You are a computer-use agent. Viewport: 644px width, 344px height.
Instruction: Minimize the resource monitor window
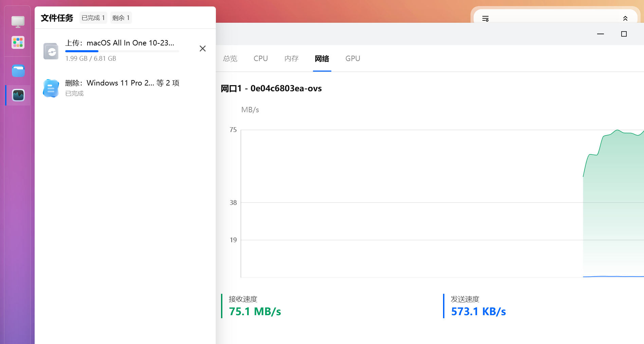coord(601,34)
